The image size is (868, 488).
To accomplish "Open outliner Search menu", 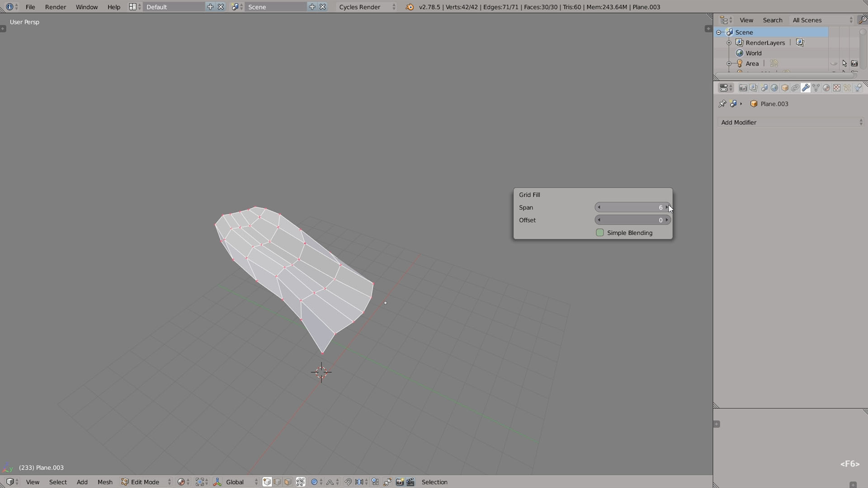I will 773,20.
